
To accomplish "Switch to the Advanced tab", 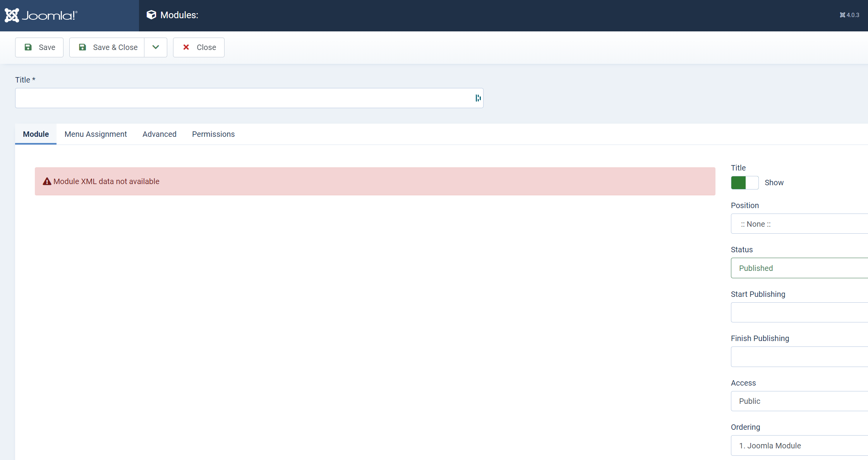I will (x=160, y=134).
